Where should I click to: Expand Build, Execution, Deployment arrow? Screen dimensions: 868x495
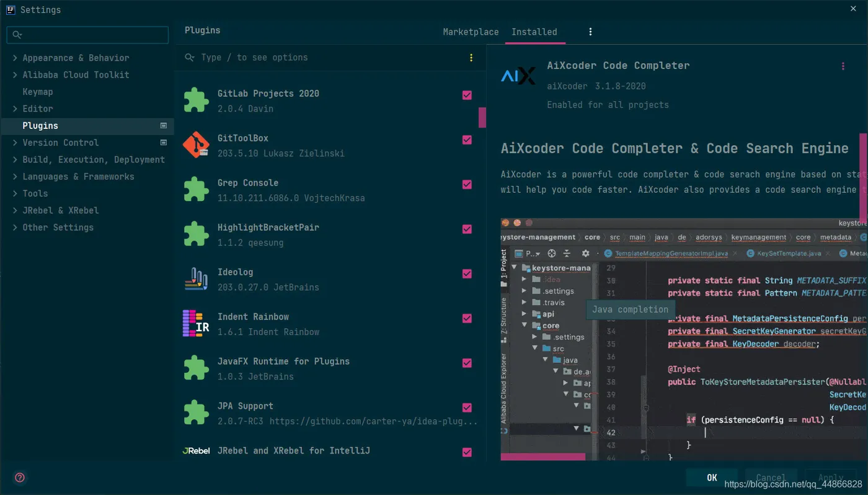pyautogui.click(x=15, y=159)
